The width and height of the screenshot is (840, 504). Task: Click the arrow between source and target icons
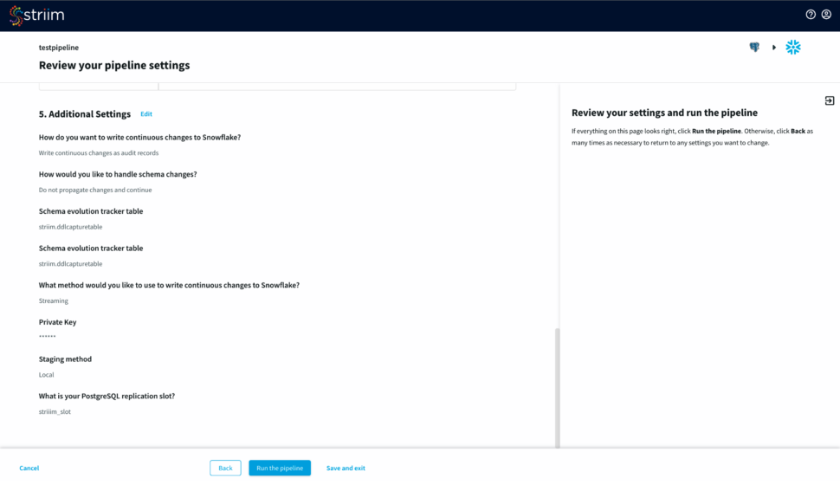(x=774, y=48)
